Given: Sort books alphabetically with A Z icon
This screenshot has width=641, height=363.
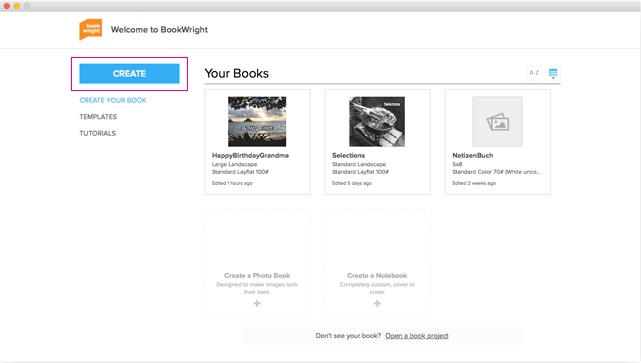Looking at the screenshot, I should click(534, 73).
